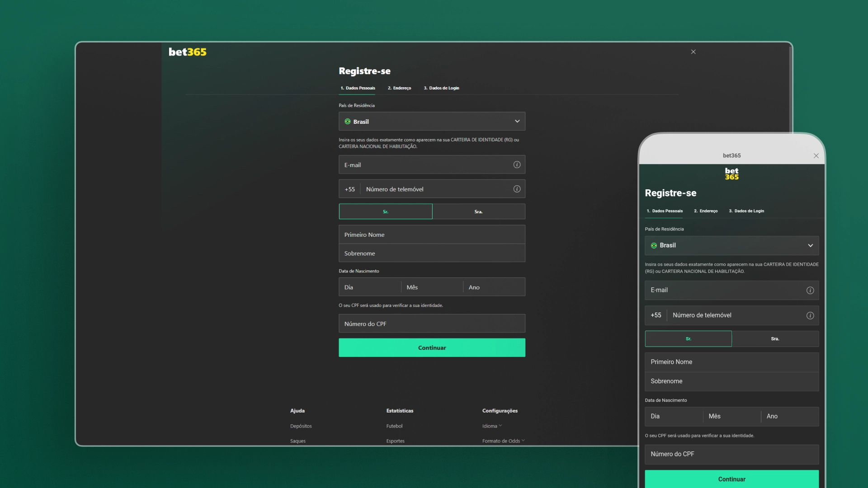This screenshot has height=488, width=868.
Task: Switch to mobile 3. Dados de Login tab
Action: pos(746,211)
